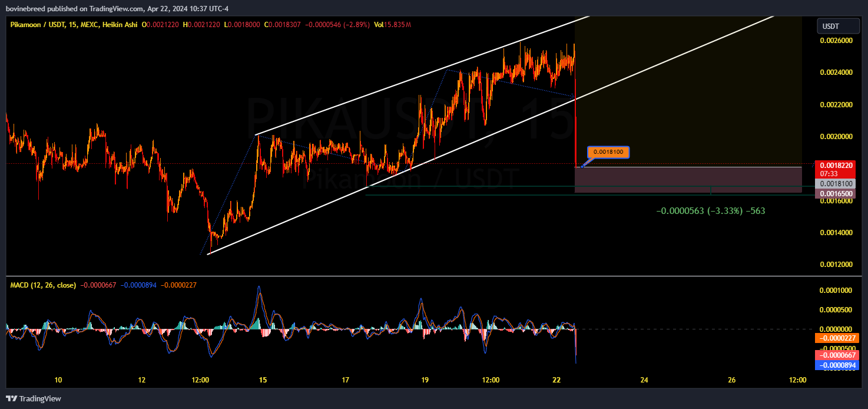Click the −0.0000563 (−3.33%) −563 measurement label

[710, 210]
